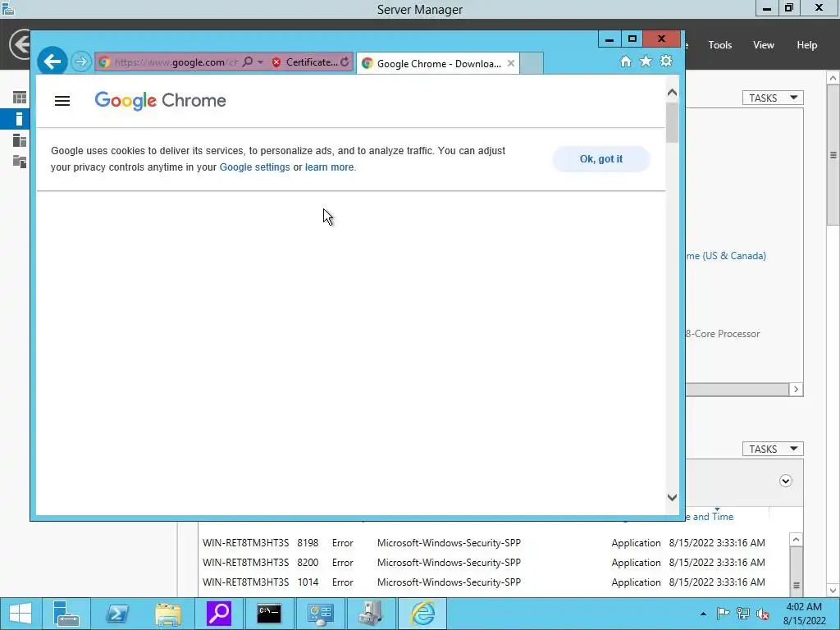This screenshot has height=630, width=840.
Task: Click Server Manager back navigation arrow
Action: pos(20,45)
